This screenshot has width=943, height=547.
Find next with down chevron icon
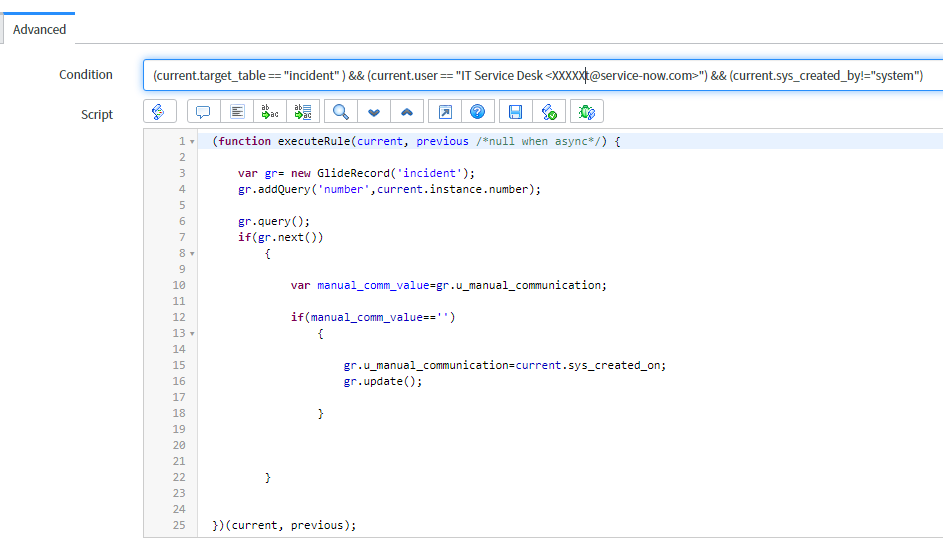tap(374, 112)
